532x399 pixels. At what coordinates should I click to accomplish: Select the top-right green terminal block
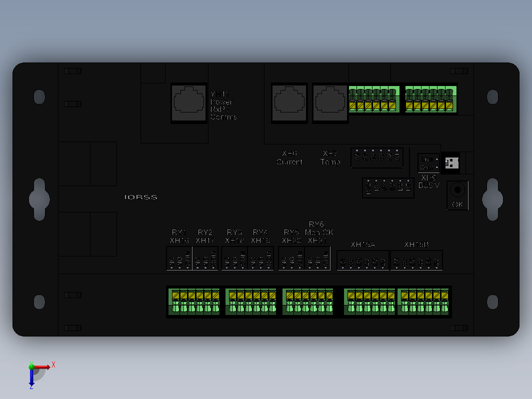pos(431,99)
